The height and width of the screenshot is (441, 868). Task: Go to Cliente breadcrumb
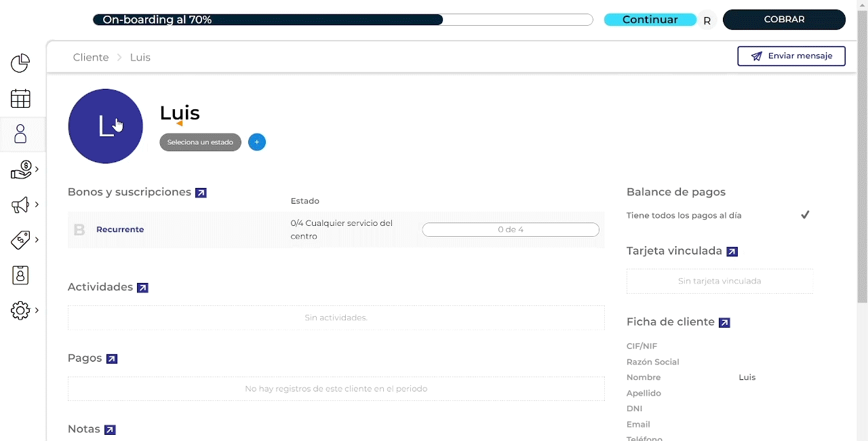point(91,58)
